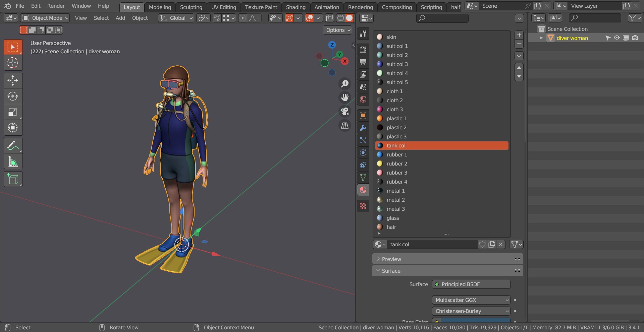
Task: Toggle X-ray view button
Action: coord(330,18)
